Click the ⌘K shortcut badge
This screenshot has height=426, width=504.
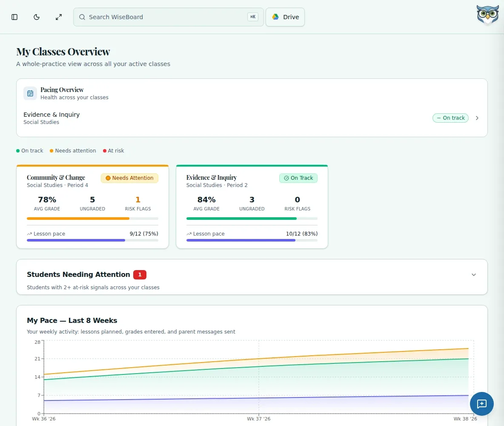253,17
